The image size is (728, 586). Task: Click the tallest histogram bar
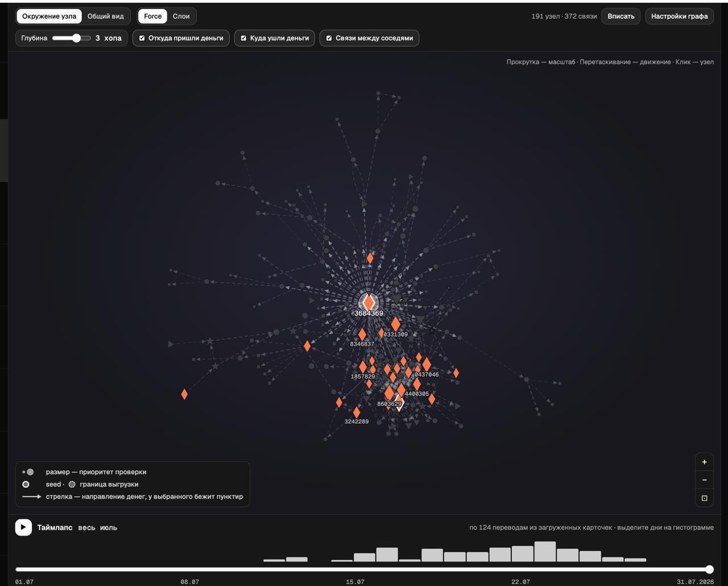click(x=545, y=551)
